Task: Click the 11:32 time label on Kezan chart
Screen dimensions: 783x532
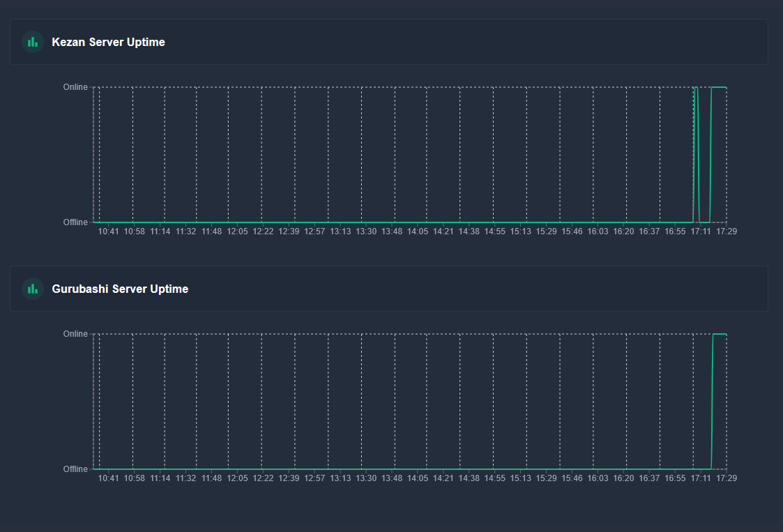Action: (x=185, y=231)
